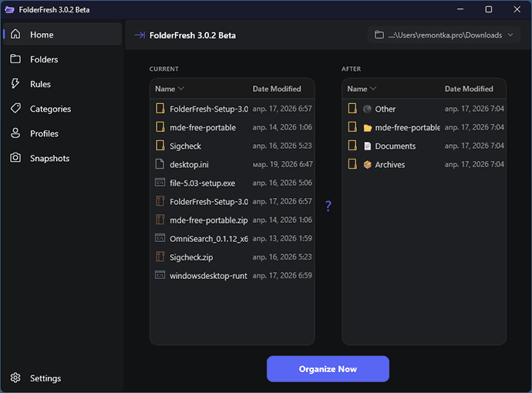Screen dimensions: 532x393
Task: Select desktop.ini in the Current list
Action: pos(232,164)
